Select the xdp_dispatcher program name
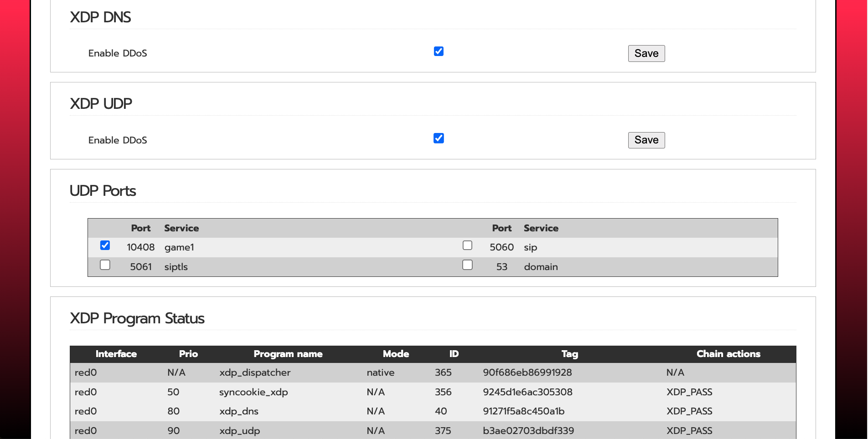This screenshot has height=439, width=868. tap(255, 373)
